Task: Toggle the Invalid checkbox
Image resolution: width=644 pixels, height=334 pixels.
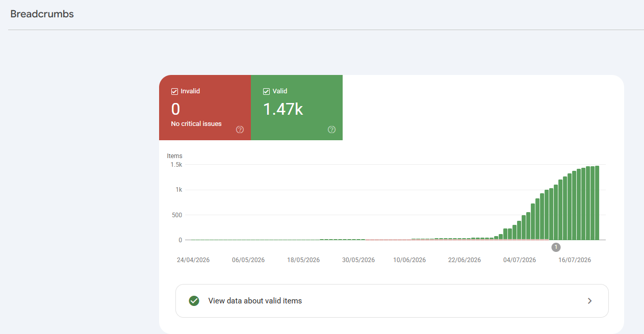Action: point(174,92)
